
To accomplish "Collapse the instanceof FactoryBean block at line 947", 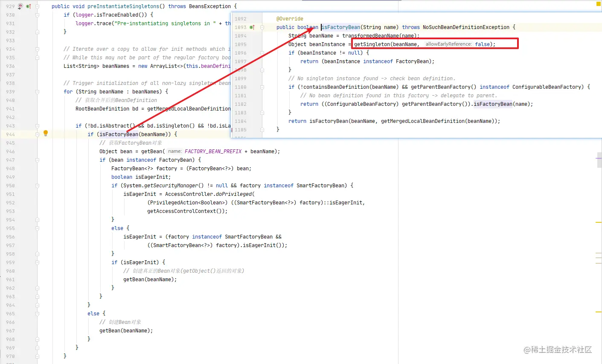I will [x=37, y=160].
